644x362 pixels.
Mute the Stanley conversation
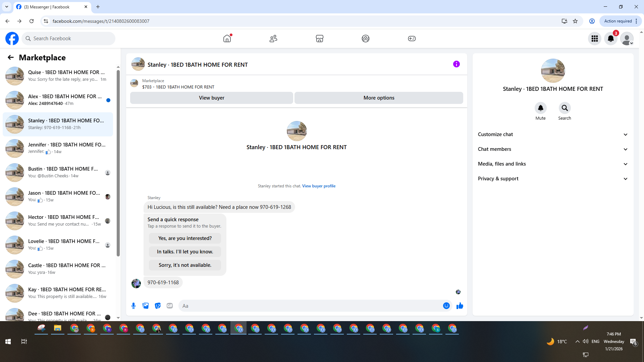tap(540, 108)
